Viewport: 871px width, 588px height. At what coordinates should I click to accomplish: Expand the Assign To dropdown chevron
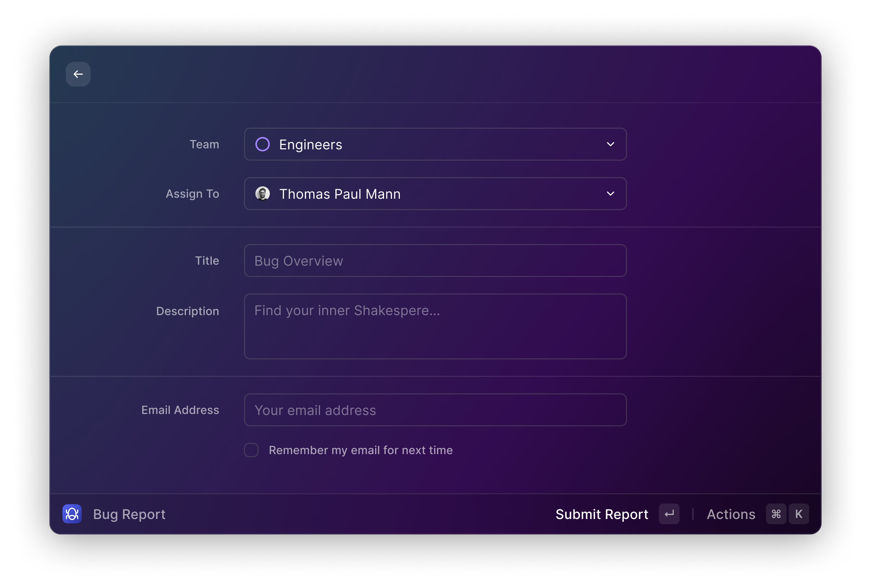pyautogui.click(x=610, y=194)
